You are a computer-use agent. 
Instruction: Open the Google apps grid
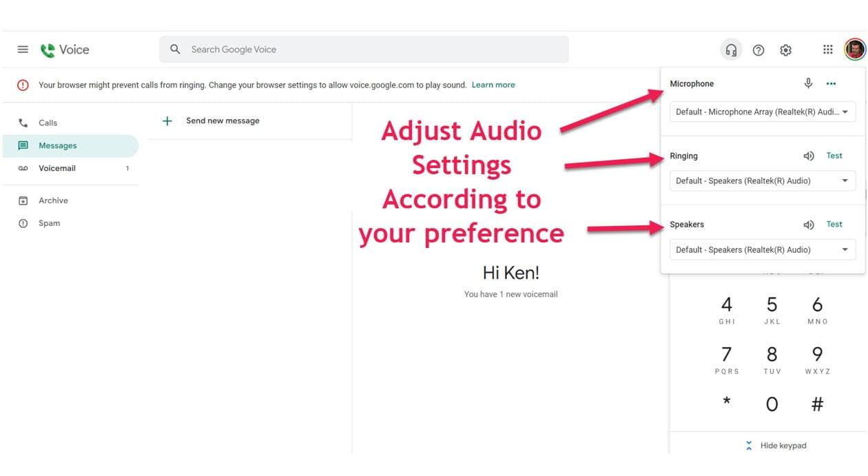(x=828, y=50)
